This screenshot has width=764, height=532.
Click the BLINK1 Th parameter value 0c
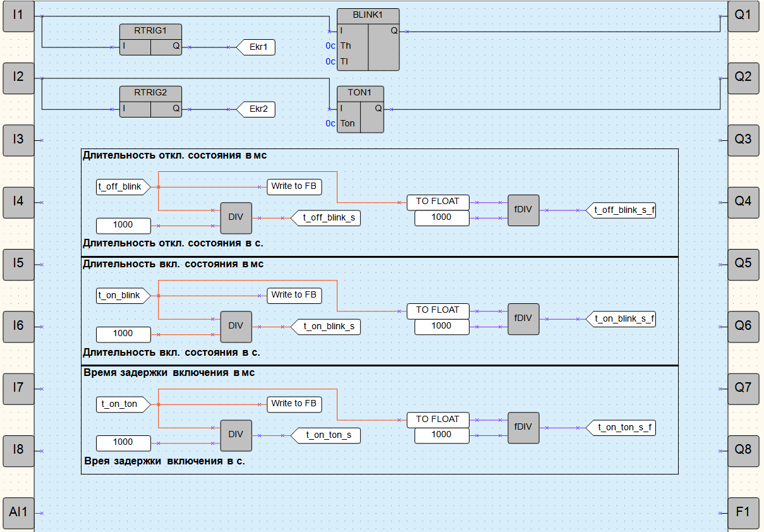coord(330,46)
